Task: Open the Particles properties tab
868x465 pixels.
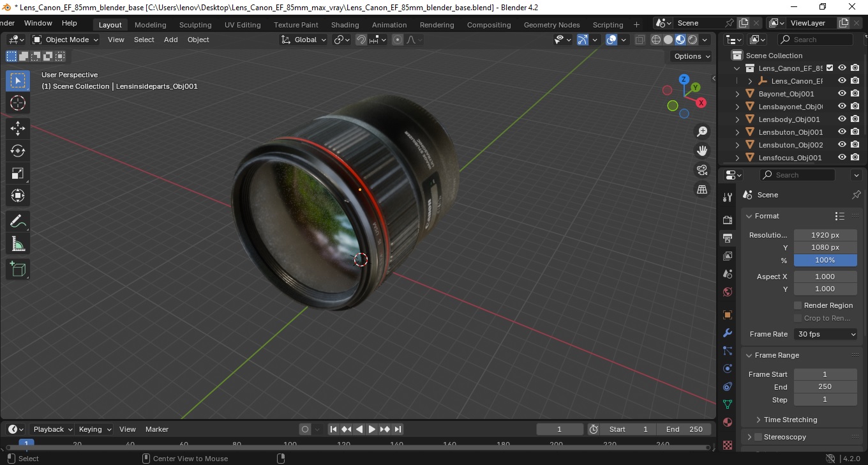Action: pos(727,351)
